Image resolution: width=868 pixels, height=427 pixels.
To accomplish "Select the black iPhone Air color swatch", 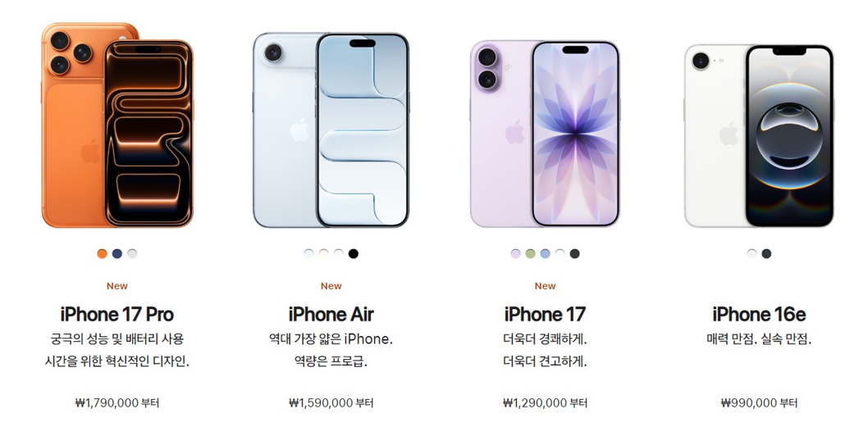I will coord(353,254).
